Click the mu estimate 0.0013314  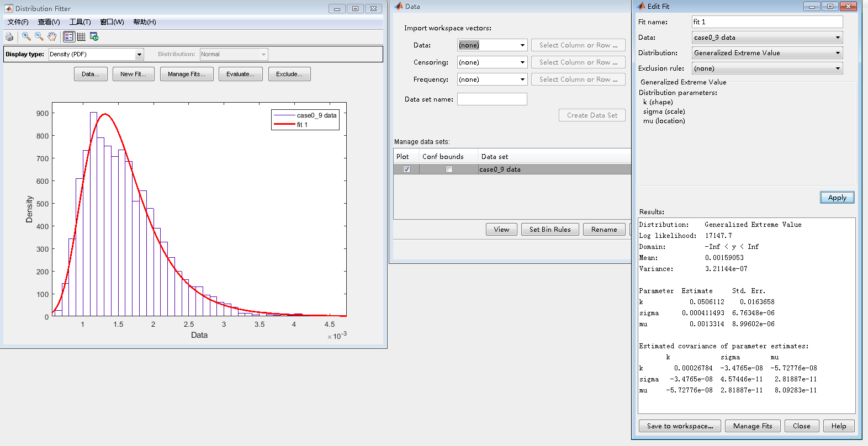pyautogui.click(x=707, y=324)
